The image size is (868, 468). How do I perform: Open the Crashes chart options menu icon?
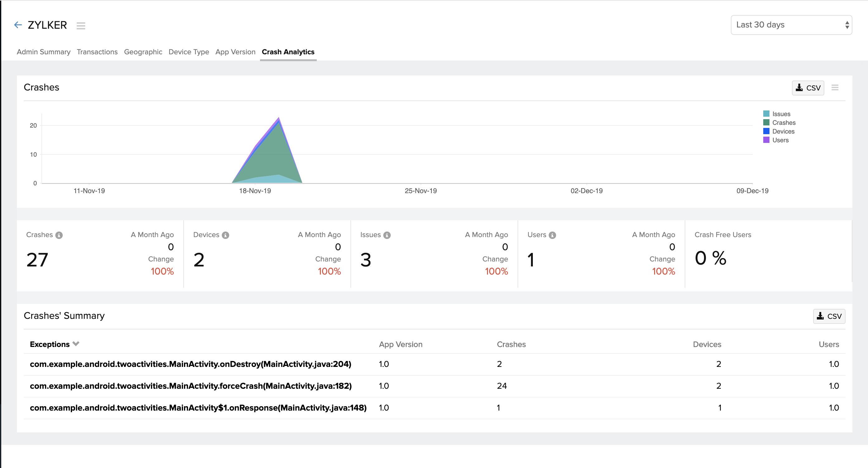click(x=835, y=88)
